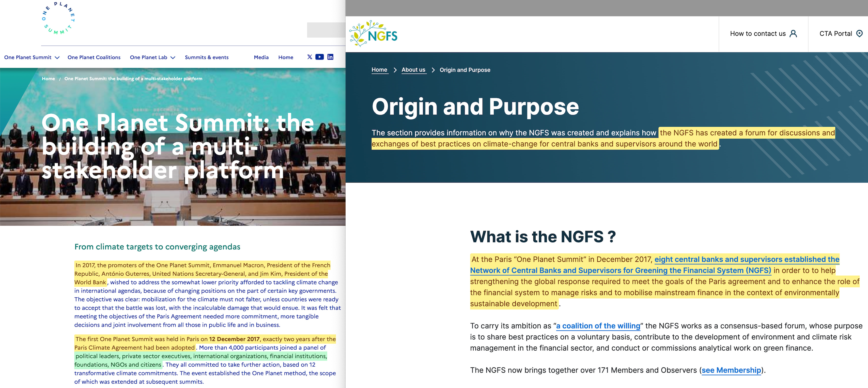Screen dimensions: 868x388
Task: Click chevron arrow between Home and About us
Action: point(395,70)
